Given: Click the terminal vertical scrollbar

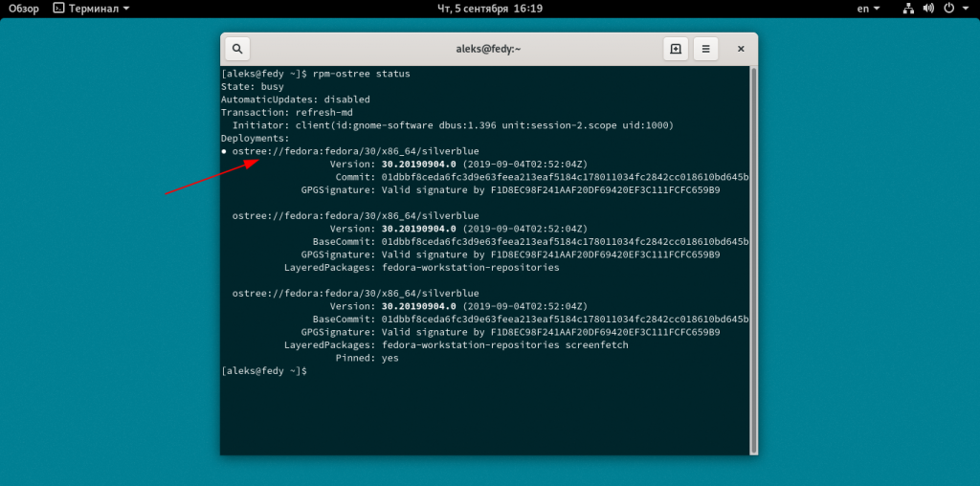Looking at the screenshot, I should 753,258.
